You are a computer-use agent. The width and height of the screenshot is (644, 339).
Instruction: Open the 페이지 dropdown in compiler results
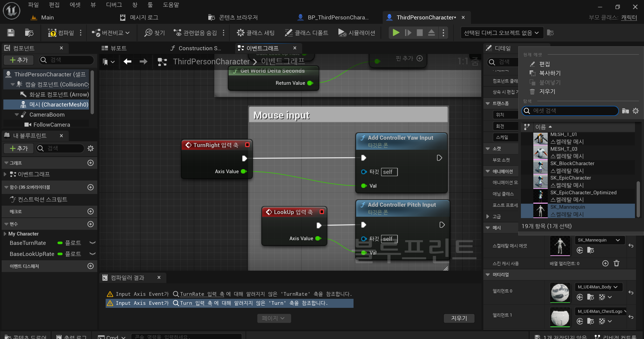[x=274, y=318]
